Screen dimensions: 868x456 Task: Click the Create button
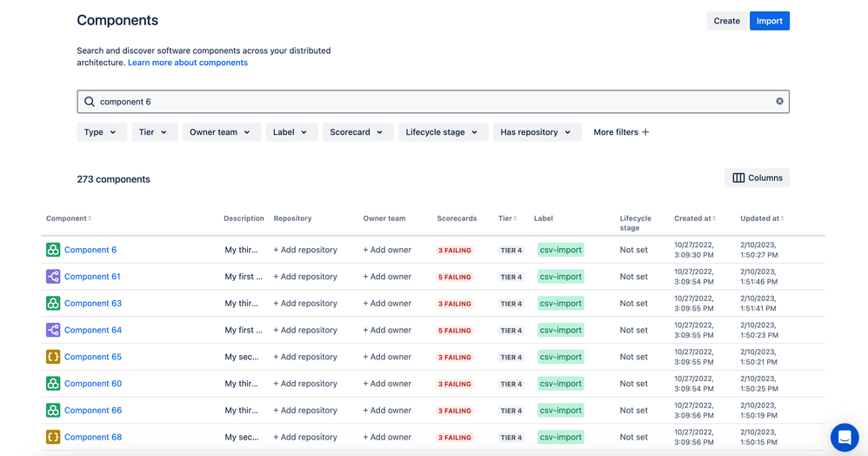727,21
